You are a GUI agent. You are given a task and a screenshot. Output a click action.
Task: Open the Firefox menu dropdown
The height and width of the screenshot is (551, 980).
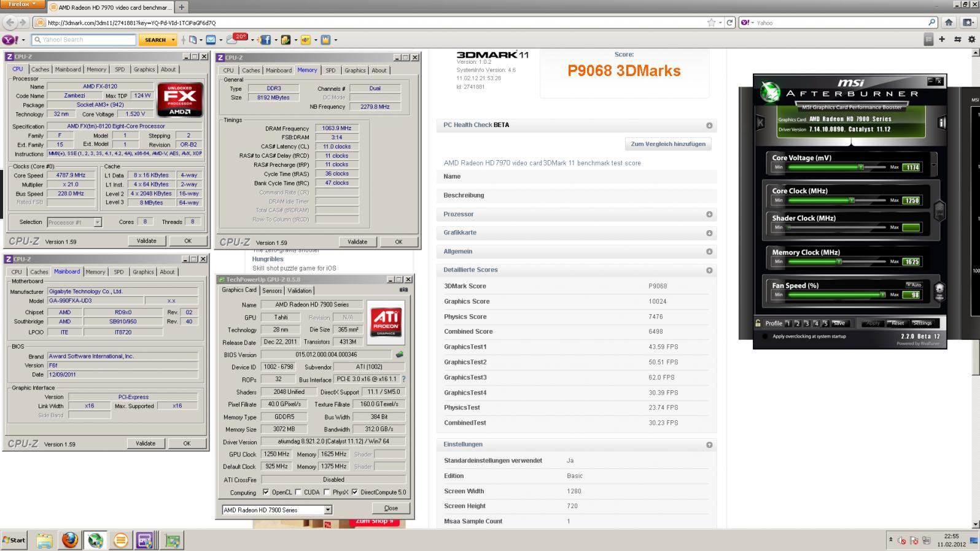21,4
